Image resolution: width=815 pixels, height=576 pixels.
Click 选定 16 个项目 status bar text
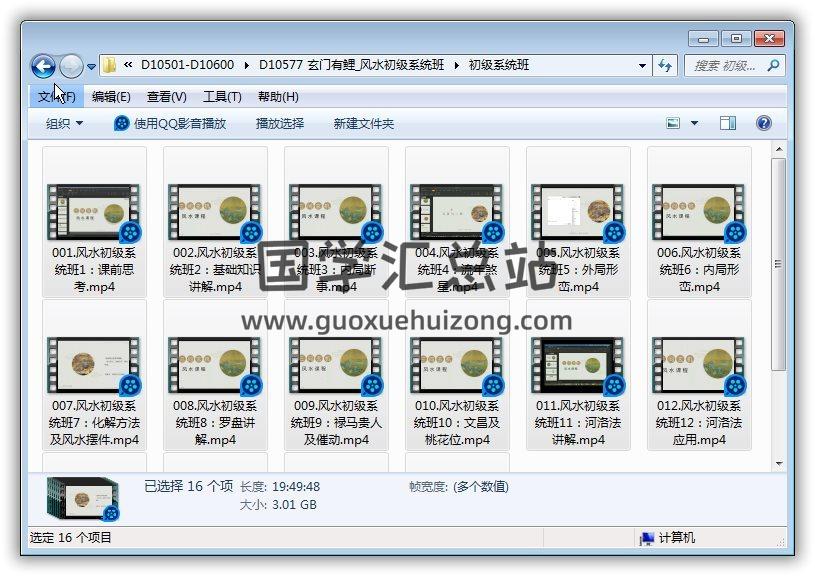(71, 538)
